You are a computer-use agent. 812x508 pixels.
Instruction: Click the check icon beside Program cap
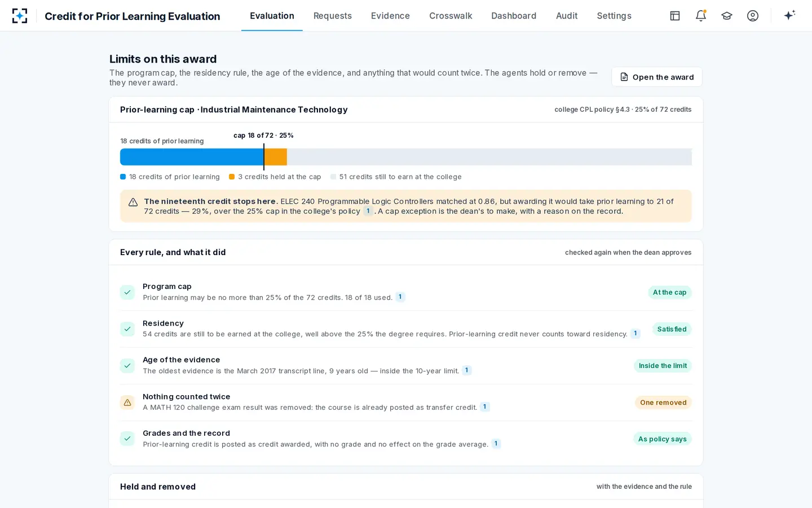click(x=127, y=292)
